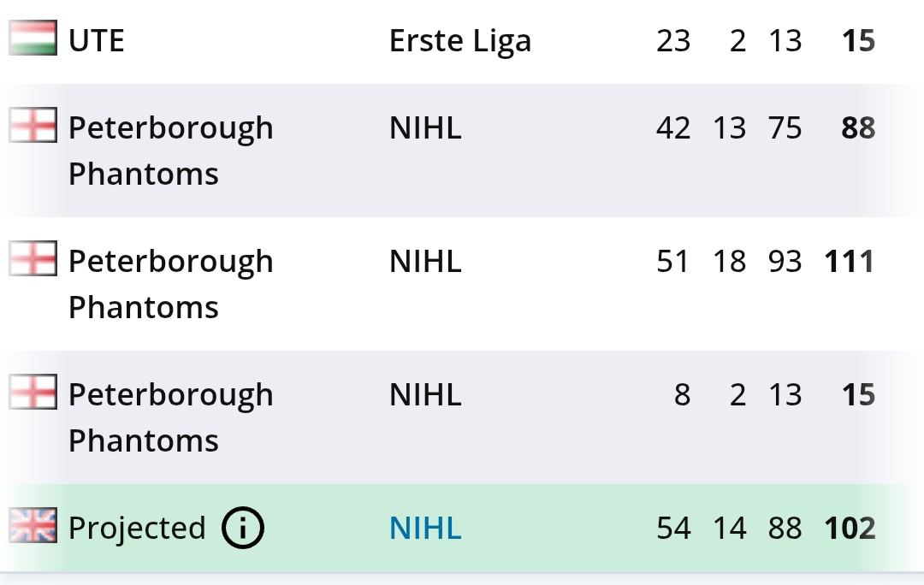Click England flag in 111-point Phantoms row

(33, 258)
